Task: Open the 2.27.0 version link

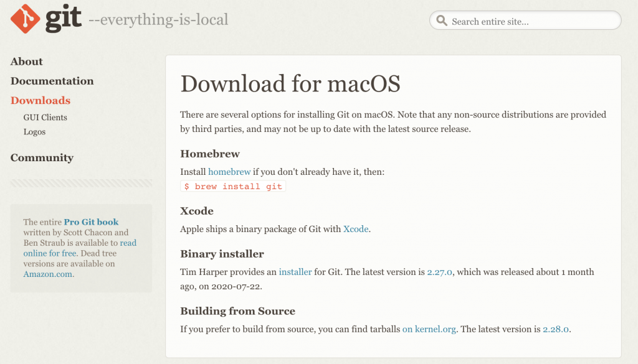Action: tap(439, 272)
